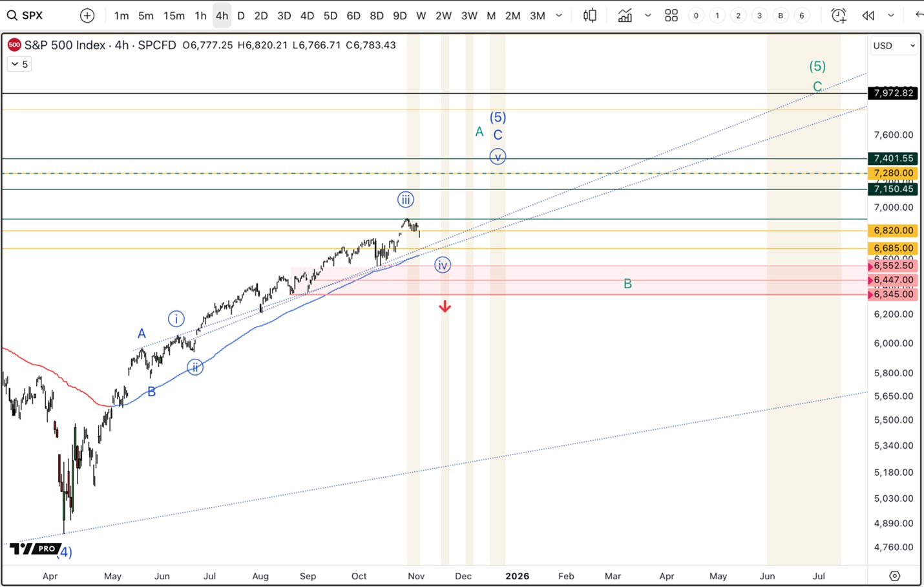Select the circled iv wave label
The width and height of the screenshot is (924, 587).
(443, 265)
